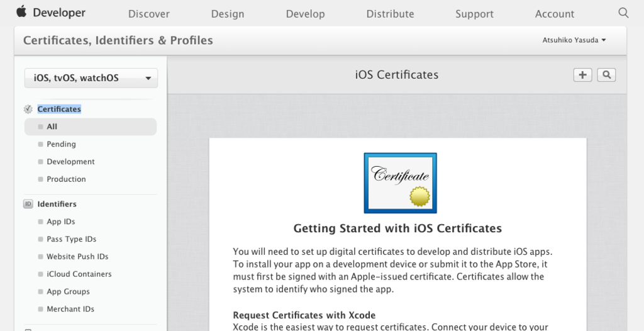Open App Groups in sidebar

(x=68, y=291)
